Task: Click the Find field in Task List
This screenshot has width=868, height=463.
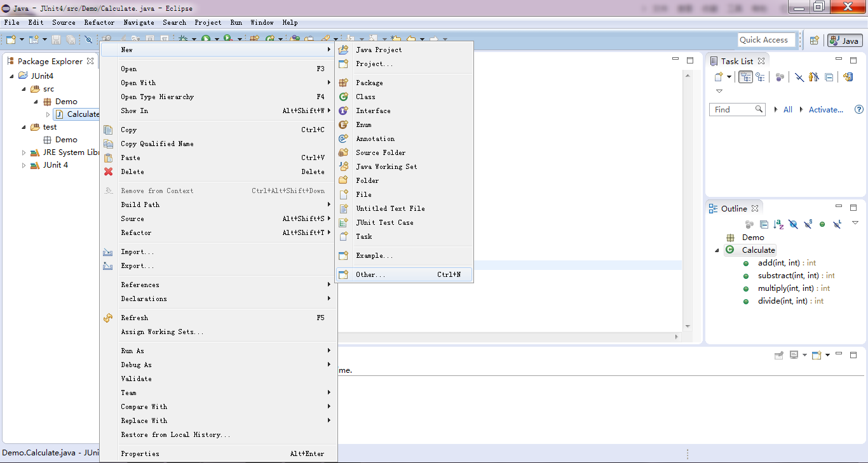Action: (736, 109)
